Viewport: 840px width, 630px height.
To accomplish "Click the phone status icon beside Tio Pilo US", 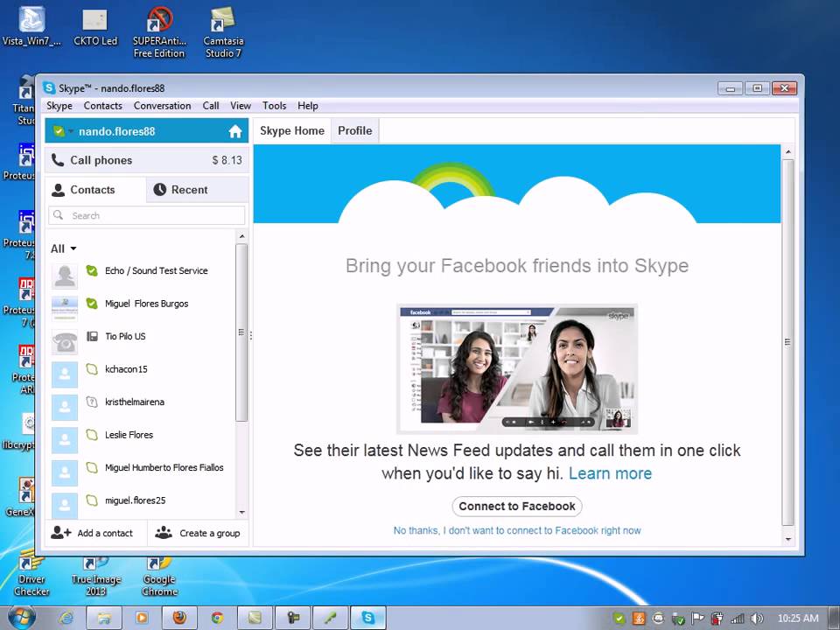I will pos(92,336).
